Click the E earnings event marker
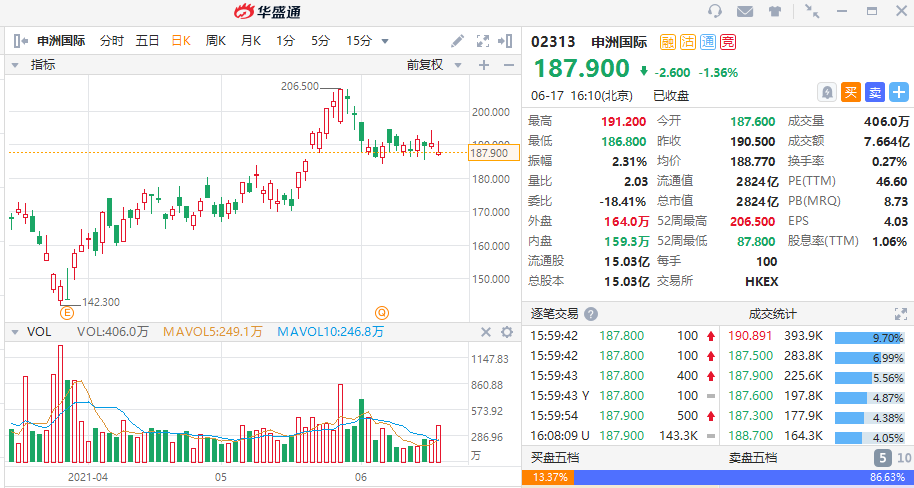Image resolution: width=914 pixels, height=488 pixels. [x=67, y=314]
